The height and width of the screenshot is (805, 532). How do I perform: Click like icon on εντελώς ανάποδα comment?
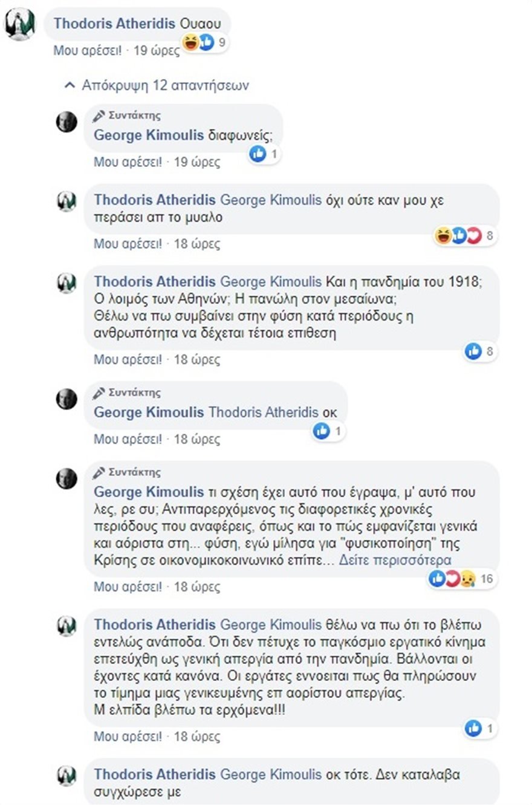473,729
